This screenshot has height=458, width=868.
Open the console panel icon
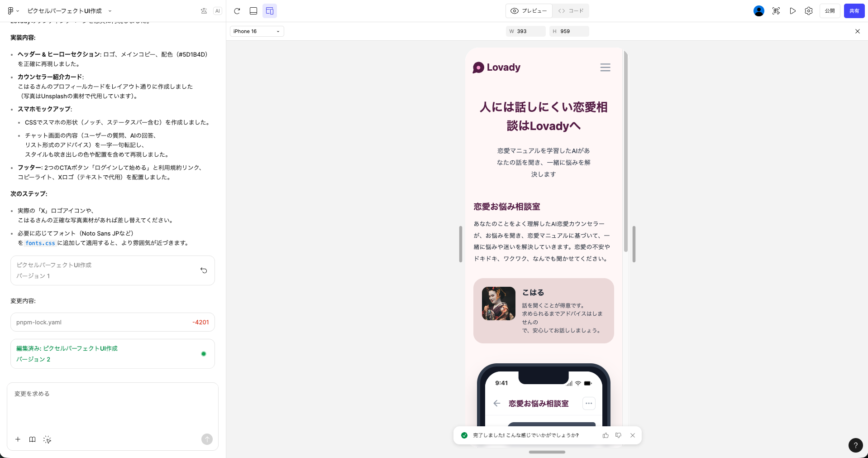[x=253, y=11]
